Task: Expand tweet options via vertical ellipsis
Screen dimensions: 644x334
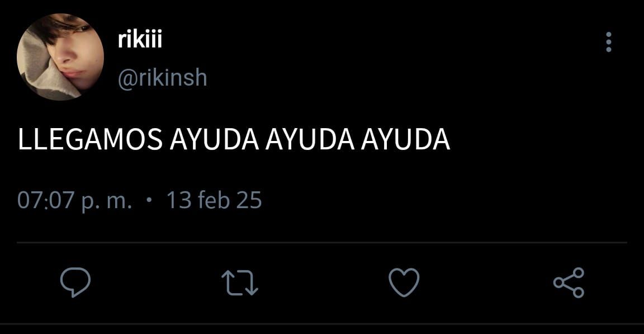Action: pos(608,42)
